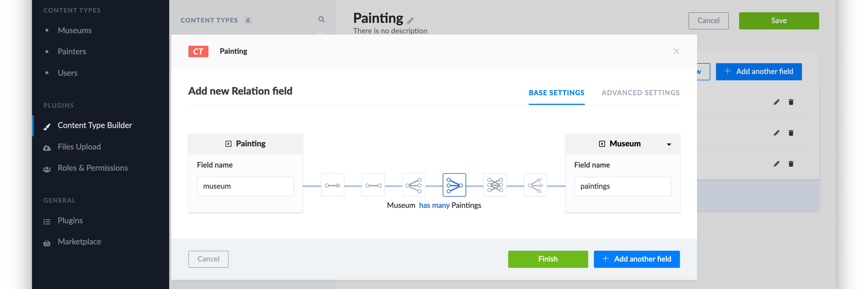Click the museum field name input
Image resolution: width=868 pixels, height=289 pixels.
click(245, 186)
